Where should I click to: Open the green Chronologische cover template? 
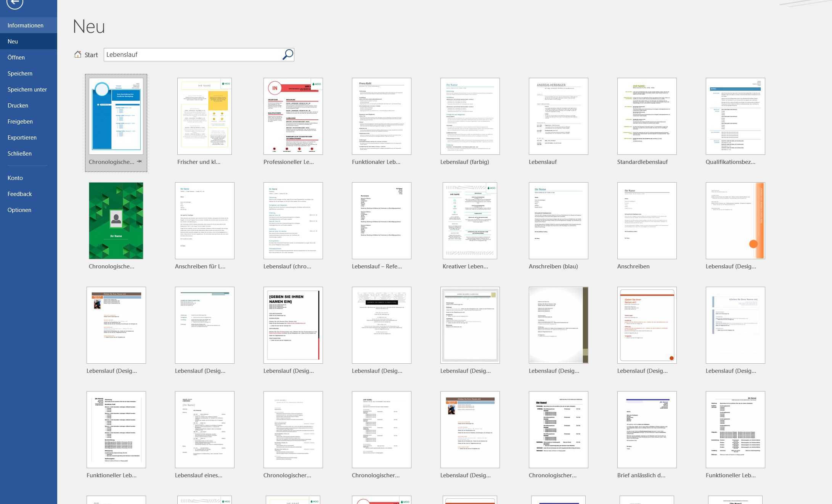[116, 221]
